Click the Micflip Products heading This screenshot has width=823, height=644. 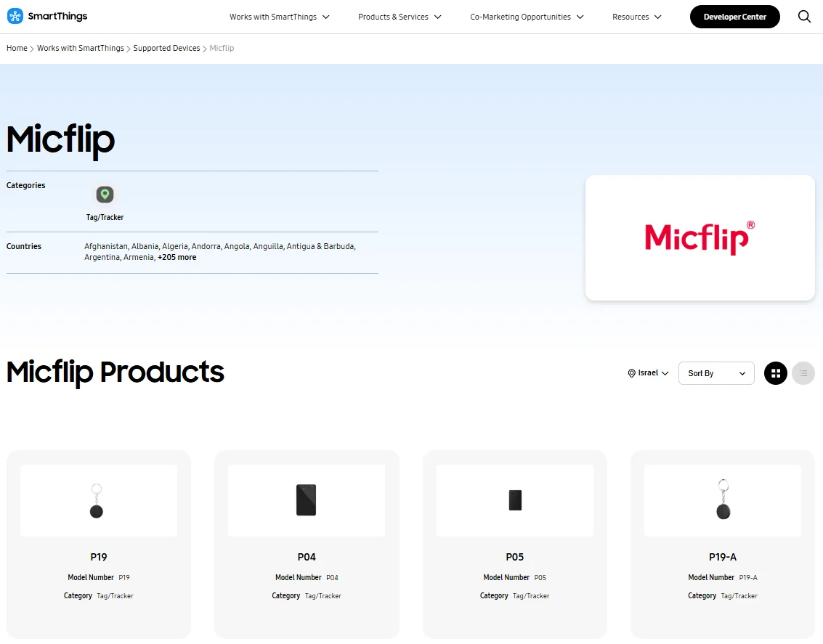(x=115, y=372)
